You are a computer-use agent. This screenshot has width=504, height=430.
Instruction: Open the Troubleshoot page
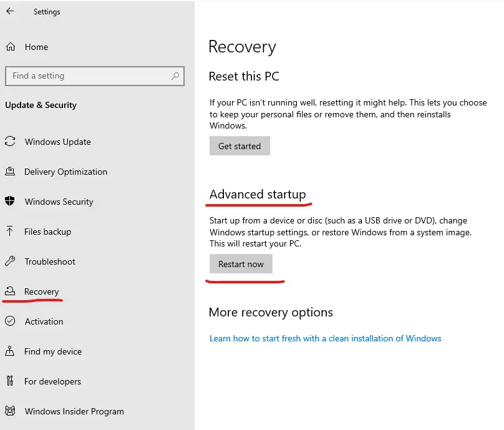coord(50,261)
